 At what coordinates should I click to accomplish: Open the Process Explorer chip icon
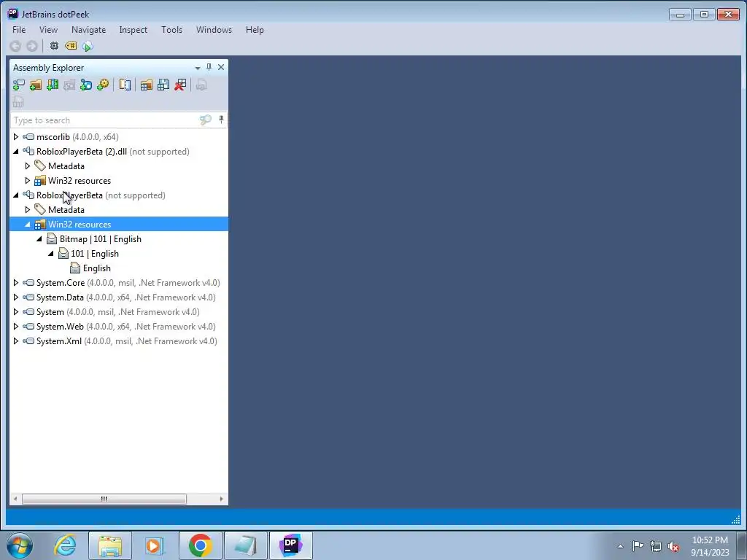click(54, 46)
